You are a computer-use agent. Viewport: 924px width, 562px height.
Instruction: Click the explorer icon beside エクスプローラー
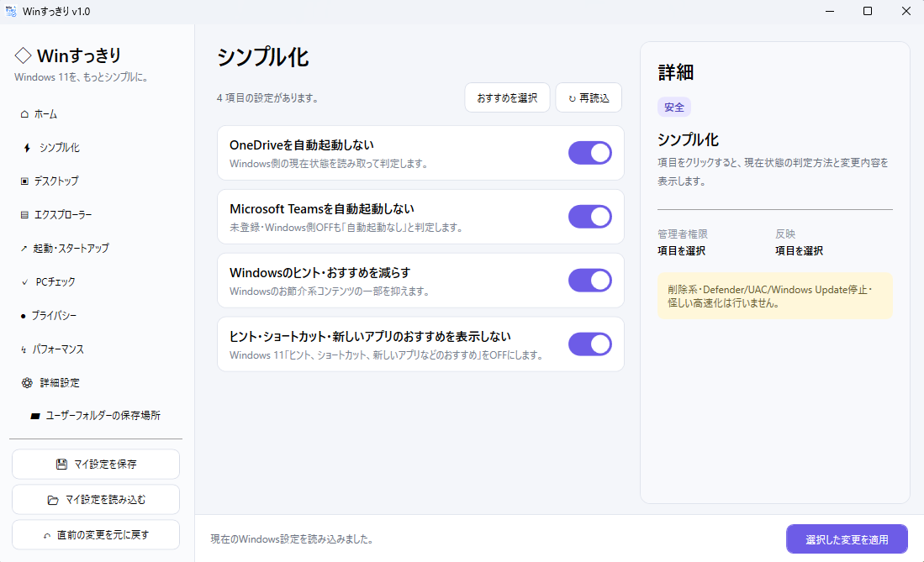(x=24, y=215)
